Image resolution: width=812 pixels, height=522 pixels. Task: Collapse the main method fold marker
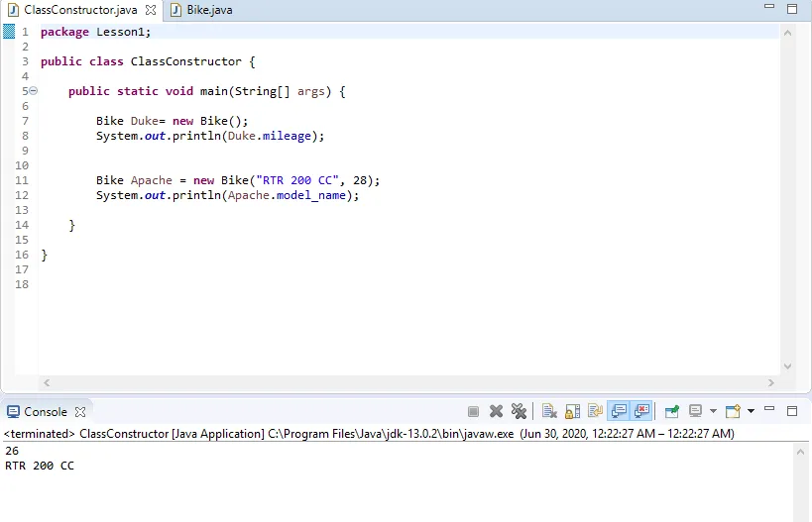[x=33, y=91]
